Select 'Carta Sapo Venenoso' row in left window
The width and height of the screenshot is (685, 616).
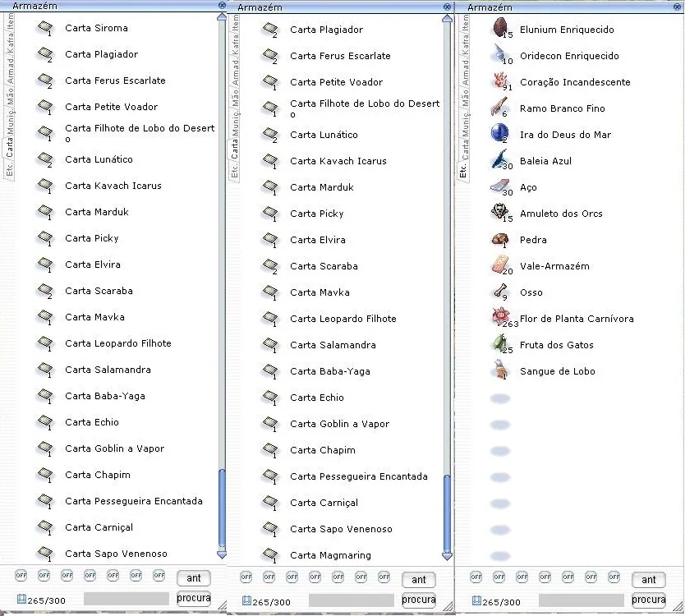[x=115, y=554]
